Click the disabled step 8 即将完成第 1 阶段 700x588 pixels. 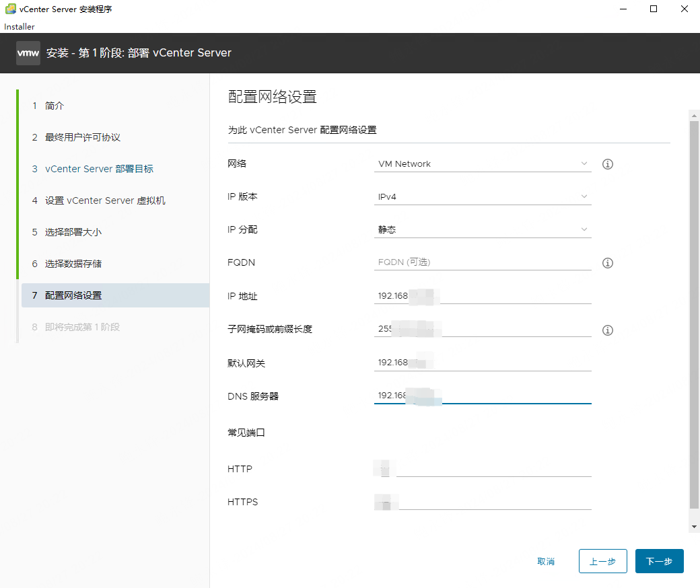[x=76, y=327]
